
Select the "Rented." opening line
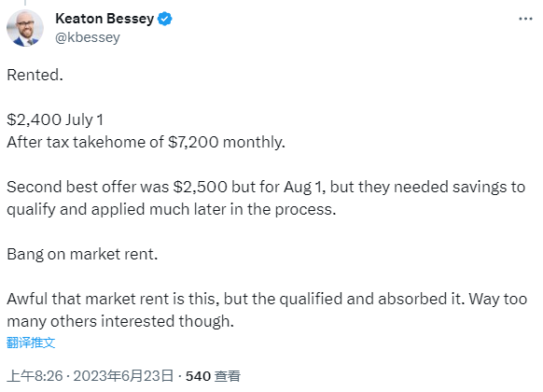click(35, 75)
